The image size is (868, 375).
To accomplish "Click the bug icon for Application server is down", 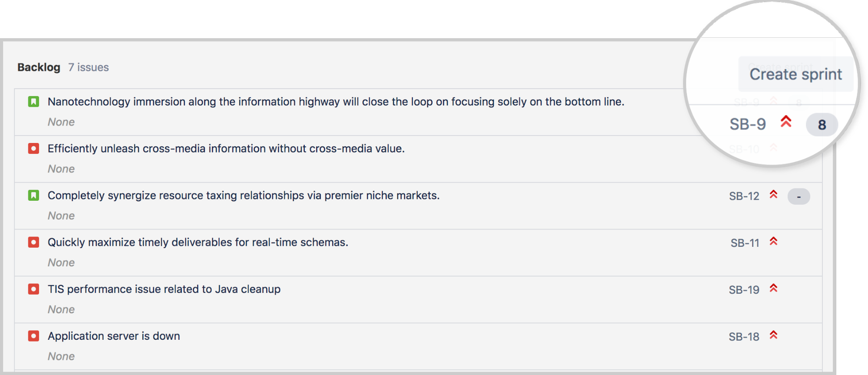I will [x=33, y=336].
